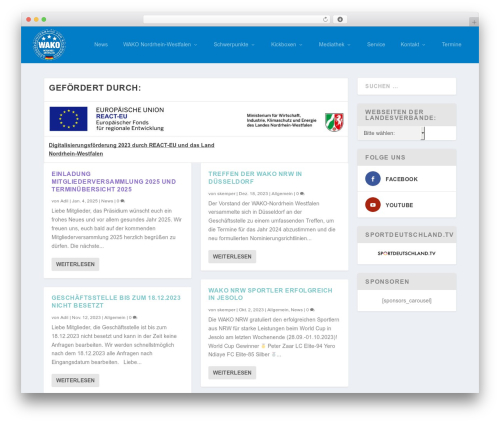Click the YouTube round icon
The image size is (500, 423).
pos(373,205)
